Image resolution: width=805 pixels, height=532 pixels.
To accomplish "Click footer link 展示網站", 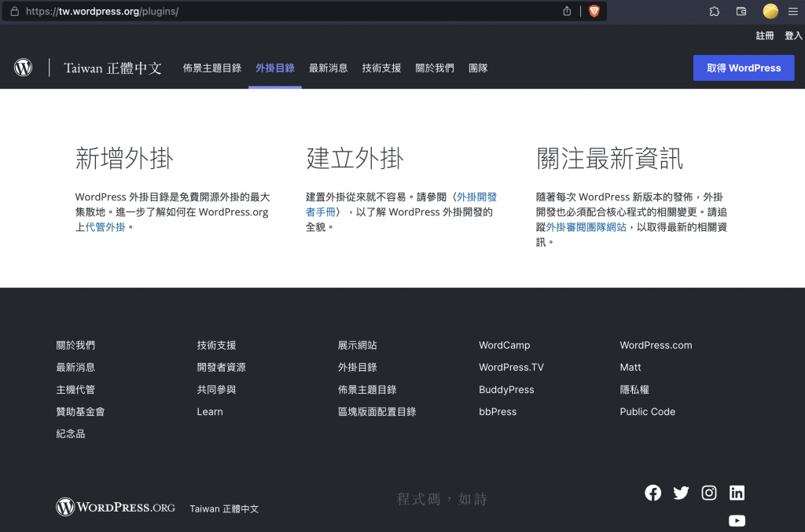I will click(358, 345).
